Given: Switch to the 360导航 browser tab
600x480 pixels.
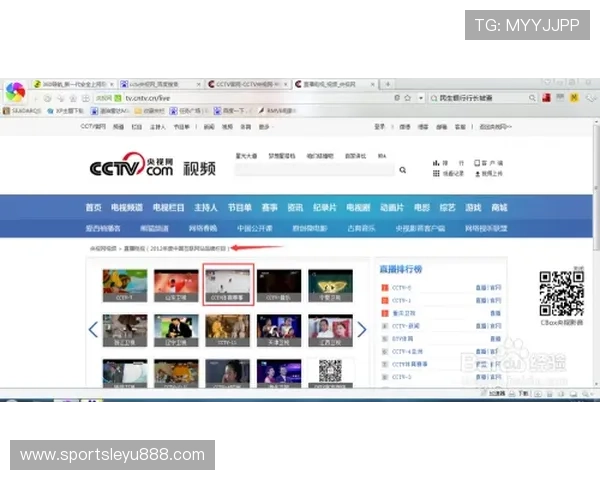Looking at the screenshot, I should (x=74, y=84).
